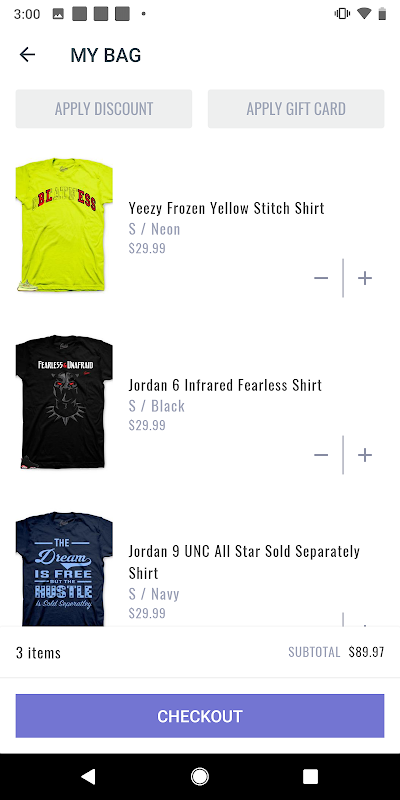
Task: Tap Android home navigation circle
Action: 199,777
